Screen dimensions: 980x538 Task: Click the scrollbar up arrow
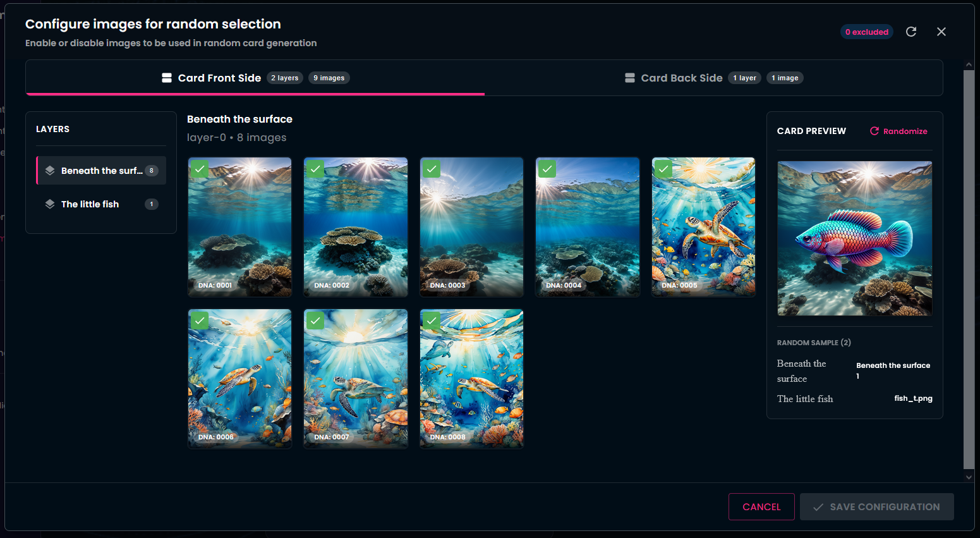pyautogui.click(x=969, y=64)
